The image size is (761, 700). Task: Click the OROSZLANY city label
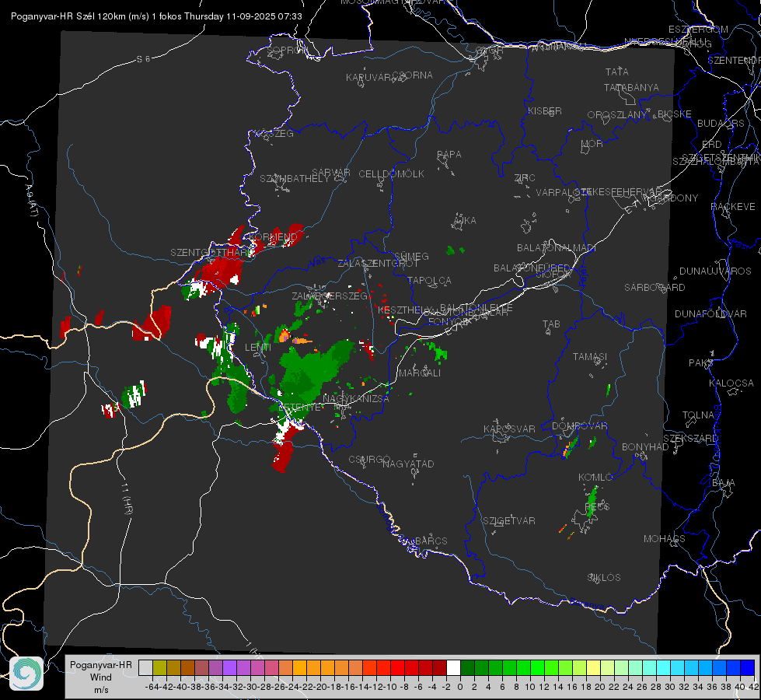(617, 115)
